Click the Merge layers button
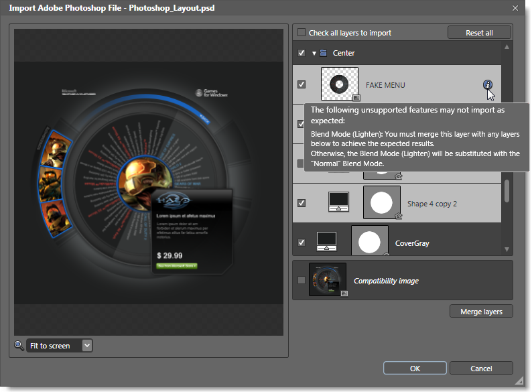This screenshot has width=532, height=392. 481,311
